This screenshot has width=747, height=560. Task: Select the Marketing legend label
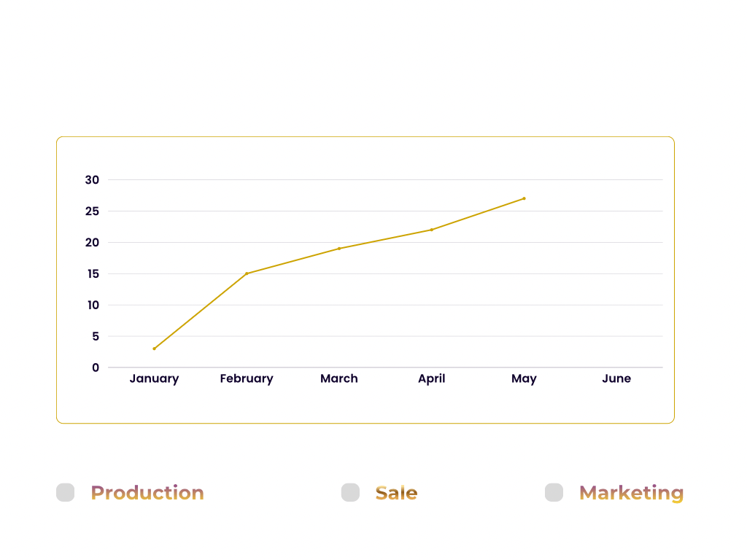click(631, 493)
